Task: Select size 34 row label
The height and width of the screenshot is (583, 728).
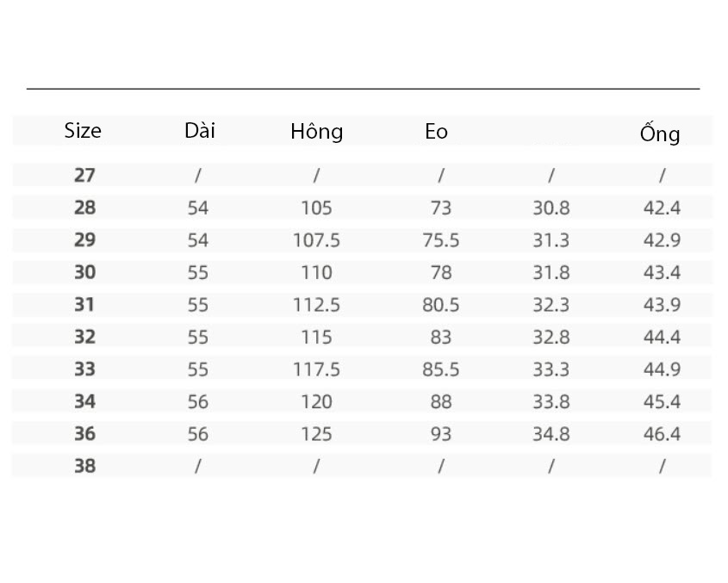Action: click(85, 401)
